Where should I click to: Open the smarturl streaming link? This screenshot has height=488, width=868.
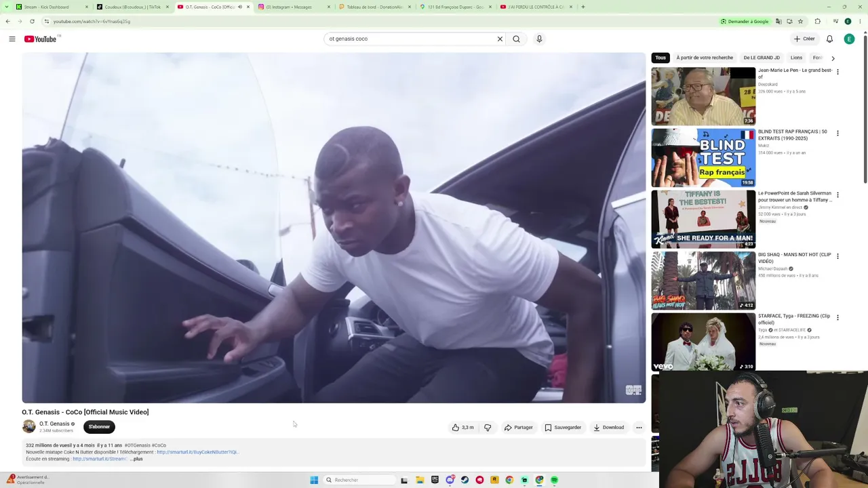(x=100, y=459)
